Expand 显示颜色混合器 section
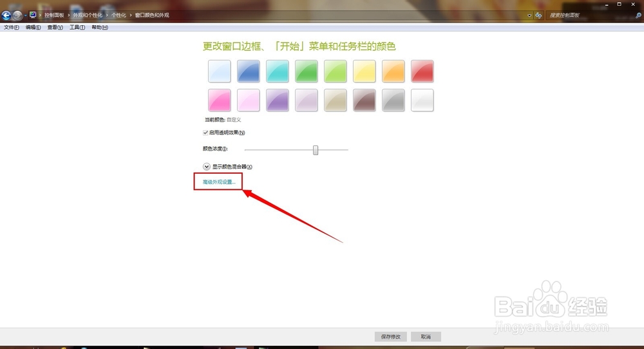The height and width of the screenshot is (349, 644). (207, 167)
